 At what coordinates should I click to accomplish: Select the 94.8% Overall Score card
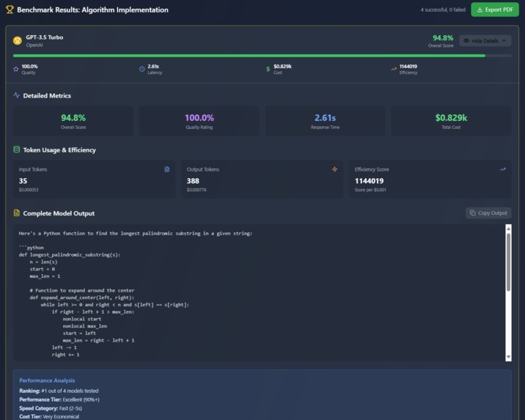click(73, 121)
